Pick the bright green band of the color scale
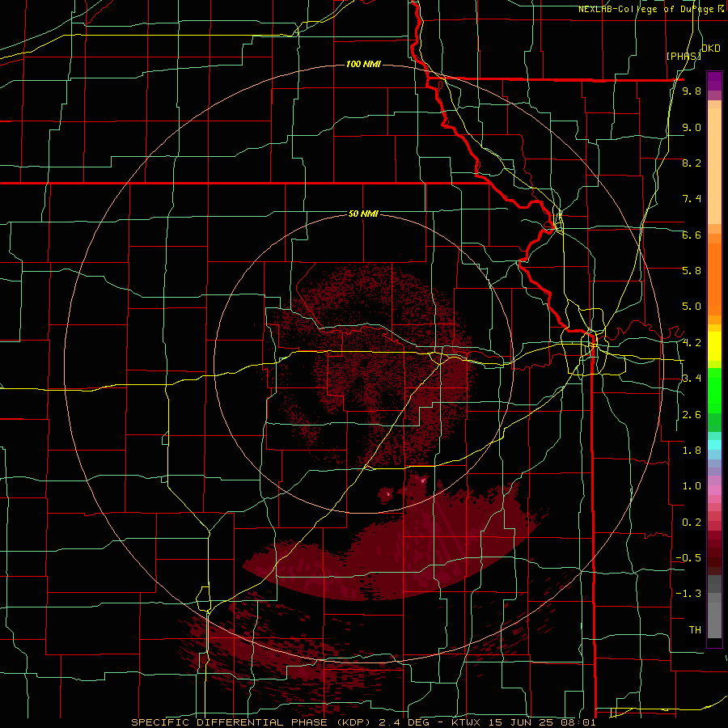Viewport: 728px width, 728px height. (x=714, y=391)
